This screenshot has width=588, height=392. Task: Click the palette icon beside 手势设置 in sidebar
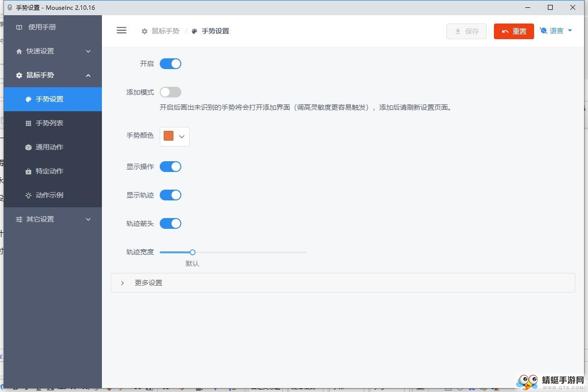tap(28, 99)
